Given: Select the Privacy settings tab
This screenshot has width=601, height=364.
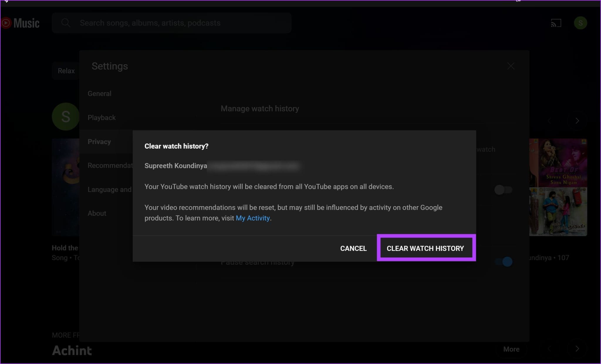Looking at the screenshot, I should point(99,142).
